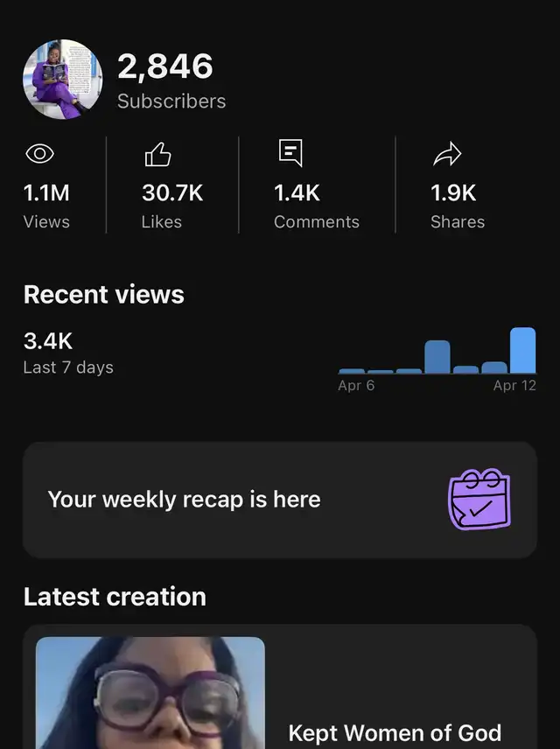The width and height of the screenshot is (560, 749).
Task: Open the 30.7K Likes stat
Action: tap(172, 193)
